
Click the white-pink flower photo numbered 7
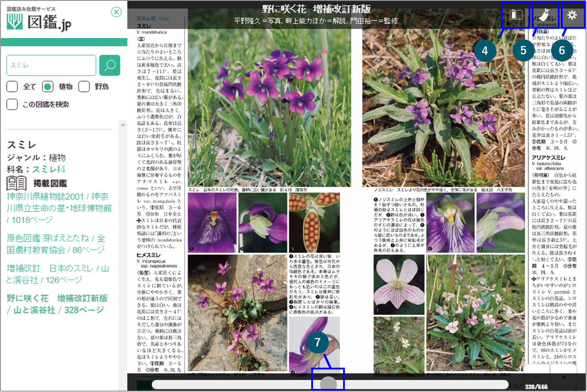point(398,285)
